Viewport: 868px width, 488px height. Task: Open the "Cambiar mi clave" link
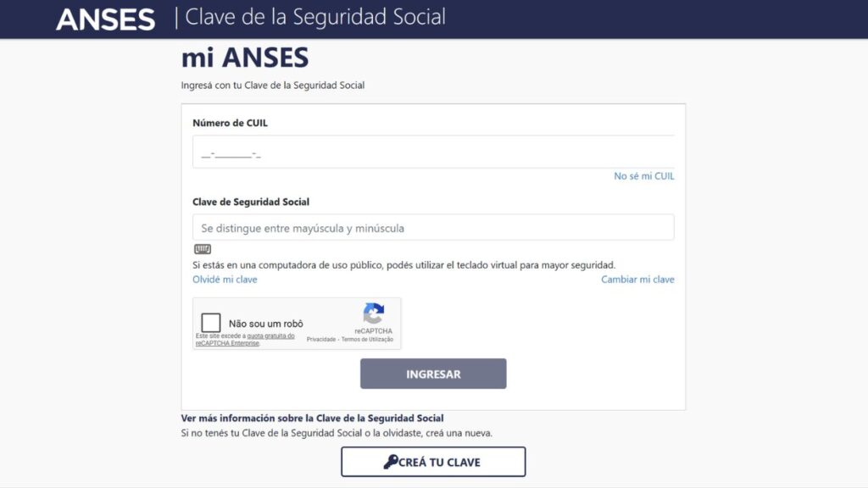(x=637, y=280)
